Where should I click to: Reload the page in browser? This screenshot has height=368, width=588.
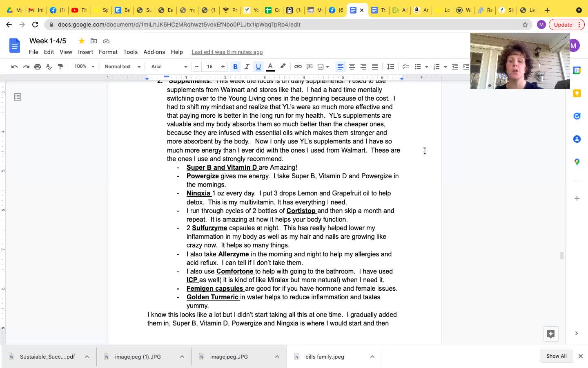[x=35, y=25]
